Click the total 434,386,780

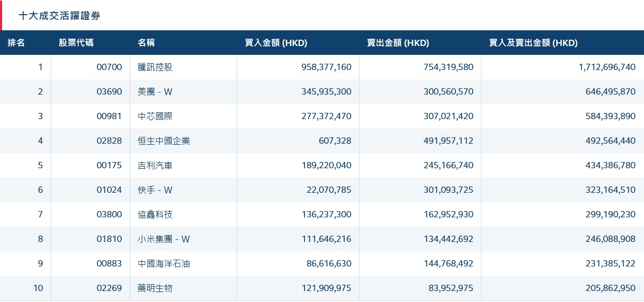click(x=611, y=165)
